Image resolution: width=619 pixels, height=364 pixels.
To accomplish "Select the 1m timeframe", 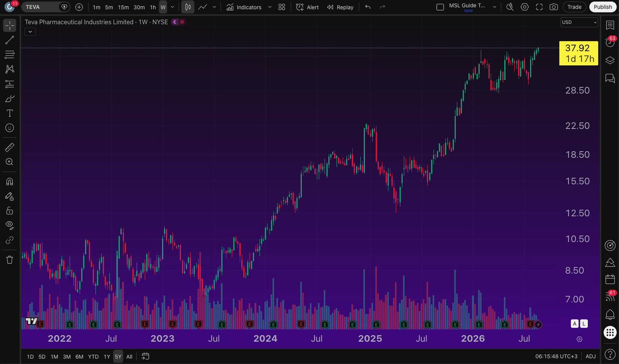I will coord(97,7).
